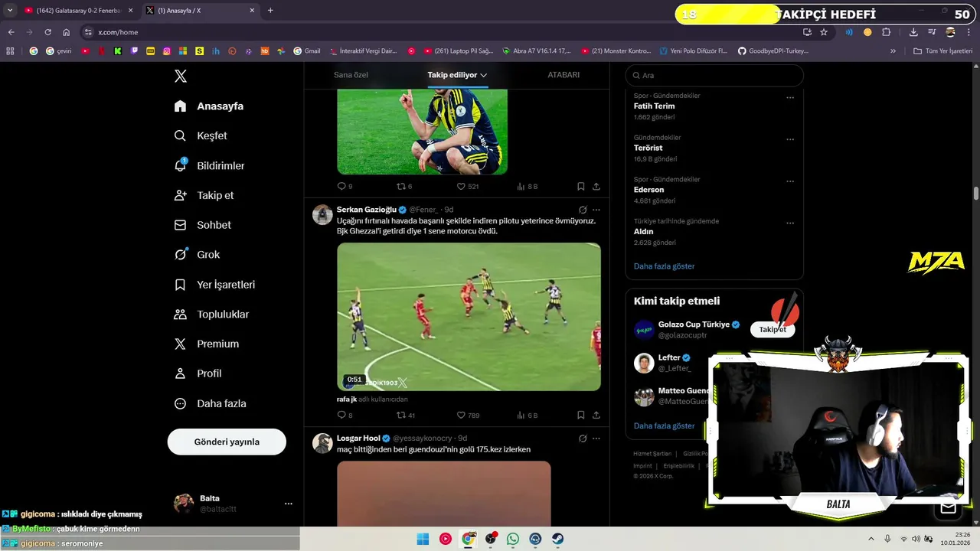The height and width of the screenshot is (551, 980).
Task: Bookmark this page with the star icon
Action: (824, 32)
